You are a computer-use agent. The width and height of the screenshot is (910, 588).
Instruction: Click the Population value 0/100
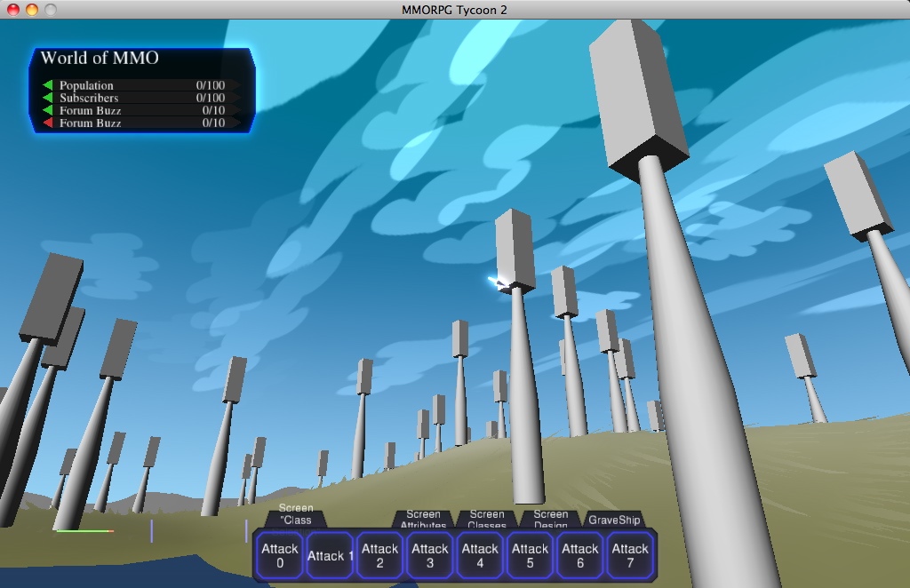[210, 85]
